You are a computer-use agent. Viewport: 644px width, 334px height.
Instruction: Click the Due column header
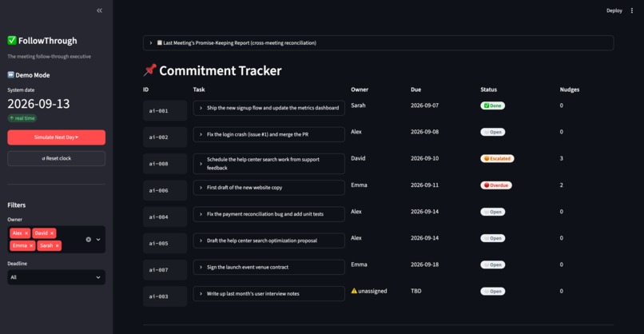(415, 89)
